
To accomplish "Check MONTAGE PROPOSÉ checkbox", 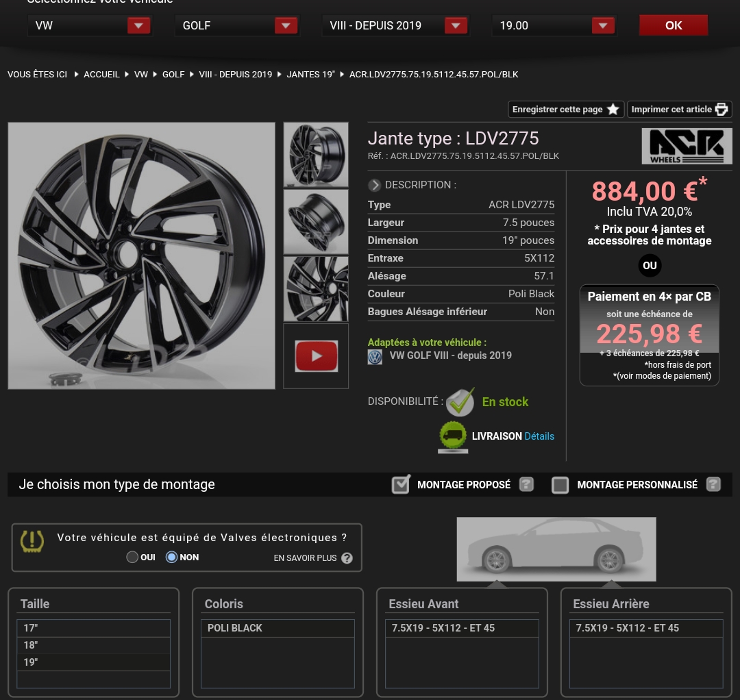I will [401, 484].
